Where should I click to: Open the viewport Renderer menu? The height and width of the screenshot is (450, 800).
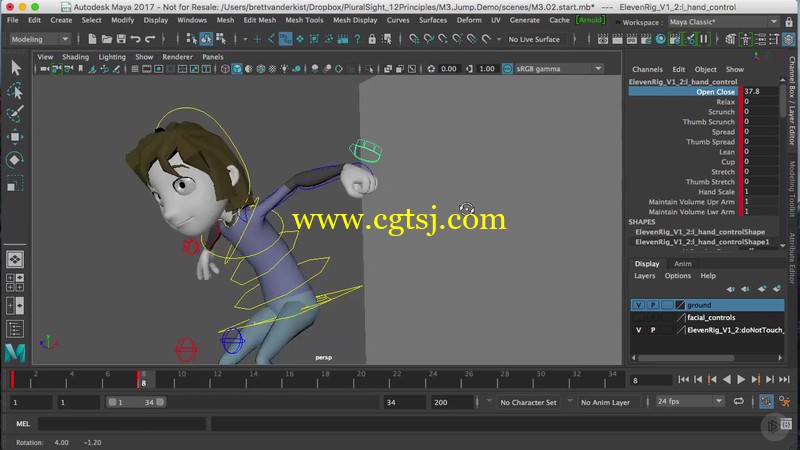pos(177,57)
